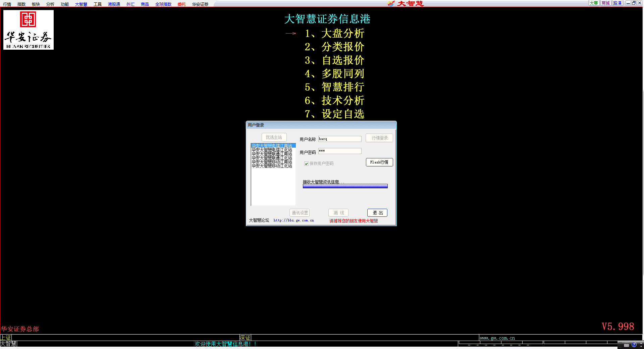Viewport: 644px width, 349px height.
Task: Select menu entry 2、分类报价
Action: (334, 47)
